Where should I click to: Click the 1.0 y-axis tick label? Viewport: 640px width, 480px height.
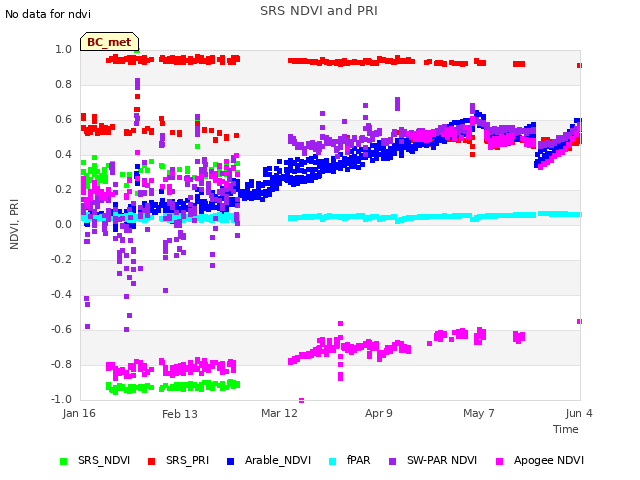(x=63, y=49)
